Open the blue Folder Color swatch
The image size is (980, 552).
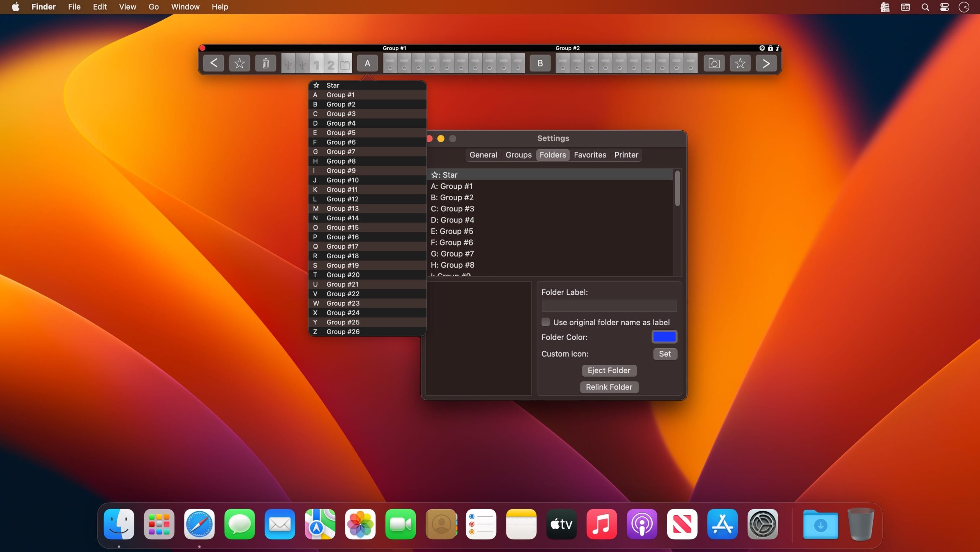click(x=664, y=337)
